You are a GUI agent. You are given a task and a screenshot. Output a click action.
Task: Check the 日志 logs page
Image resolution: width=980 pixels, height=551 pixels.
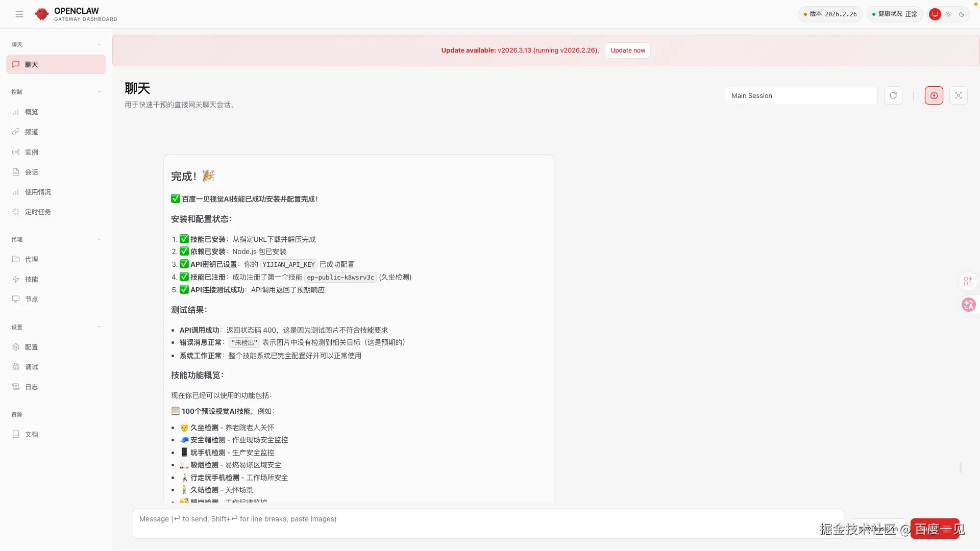click(31, 387)
